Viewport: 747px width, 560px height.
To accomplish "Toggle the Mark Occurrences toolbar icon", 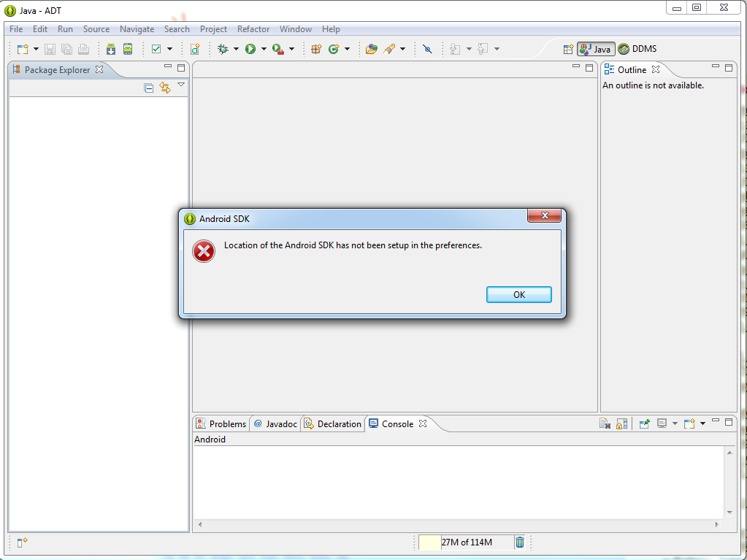I will coord(427,49).
